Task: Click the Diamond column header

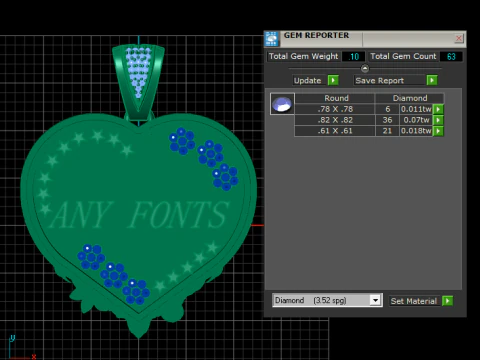Action: pyautogui.click(x=410, y=98)
